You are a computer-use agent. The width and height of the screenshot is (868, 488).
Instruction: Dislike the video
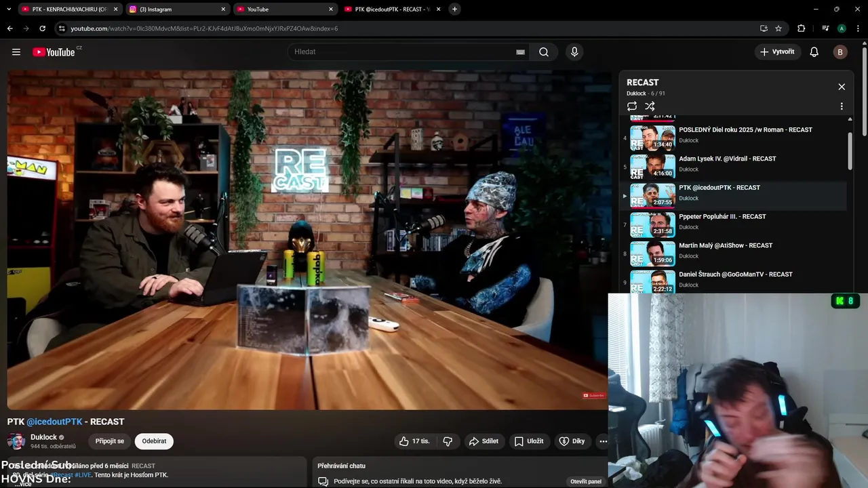pos(448,441)
